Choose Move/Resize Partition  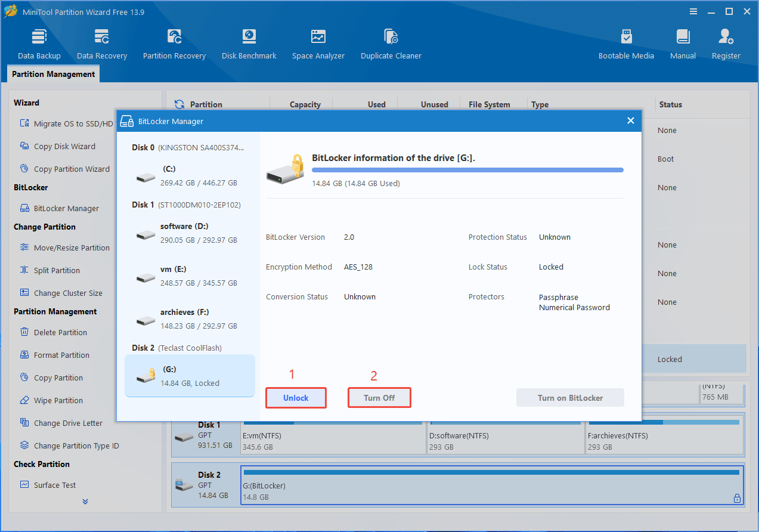[x=64, y=248]
